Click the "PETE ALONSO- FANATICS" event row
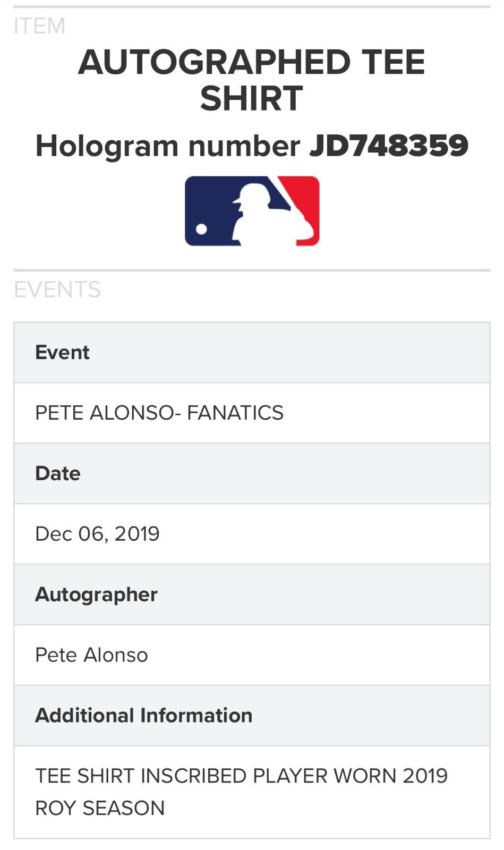 click(159, 413)
